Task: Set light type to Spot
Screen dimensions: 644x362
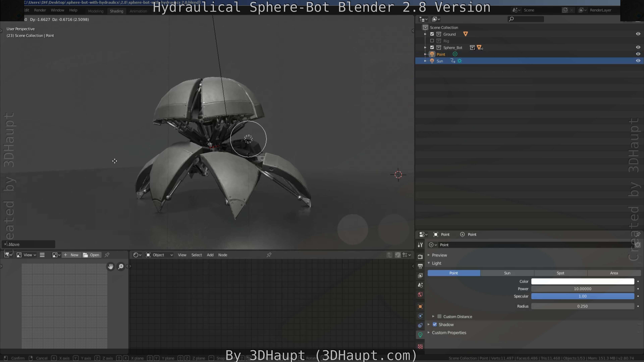Action: pyautogui.click(x=560, y=273)
